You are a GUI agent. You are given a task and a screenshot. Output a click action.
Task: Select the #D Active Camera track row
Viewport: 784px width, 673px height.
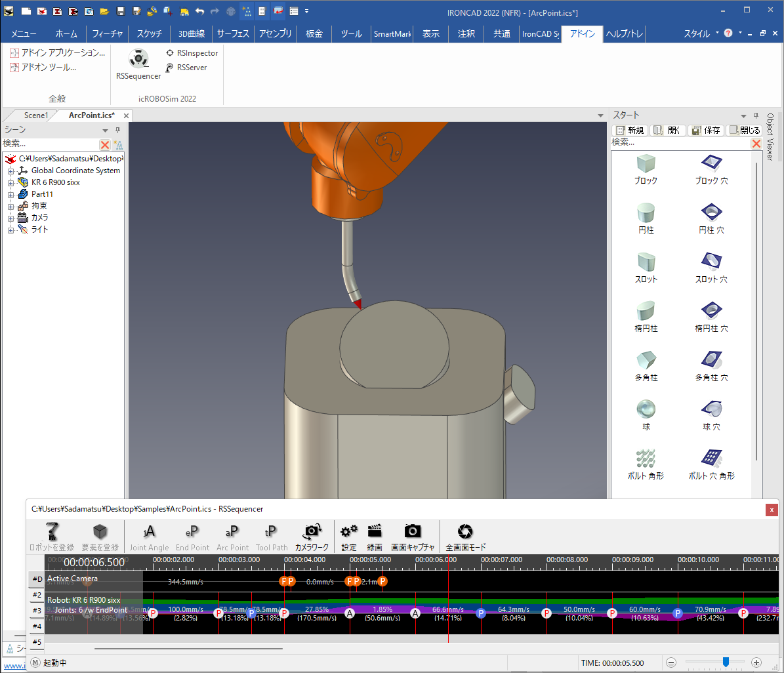[x=37, y=579]
